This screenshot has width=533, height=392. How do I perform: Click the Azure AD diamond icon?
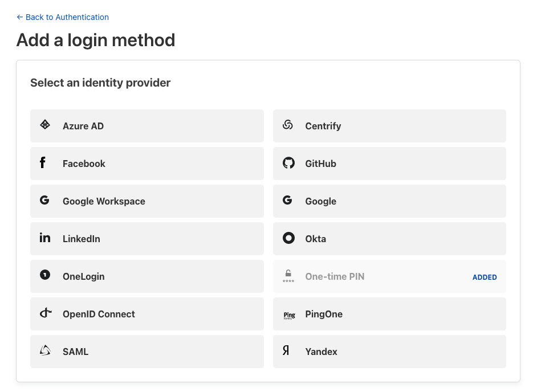[45, 125]
